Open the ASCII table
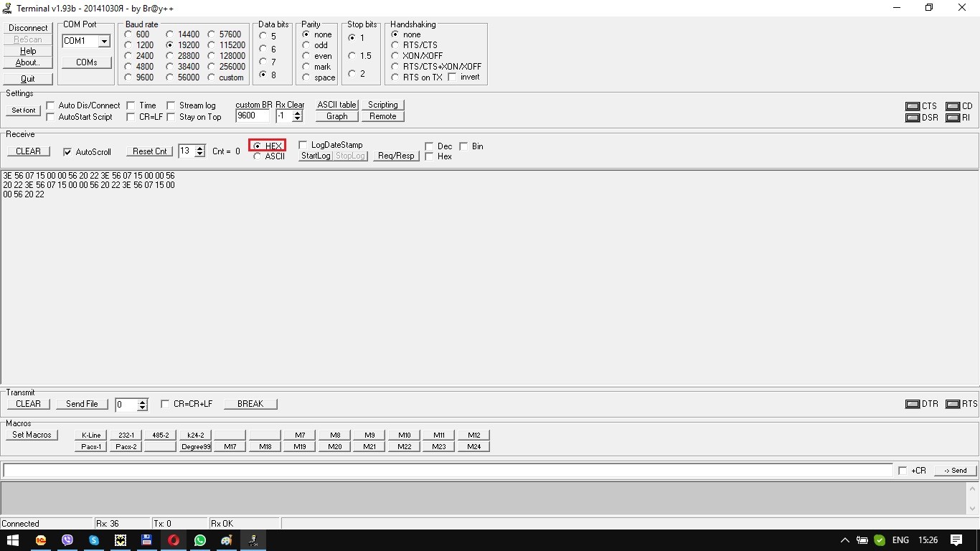Image resolution: width=980 pixels, height=551 pixels. [x=336, y=104]
